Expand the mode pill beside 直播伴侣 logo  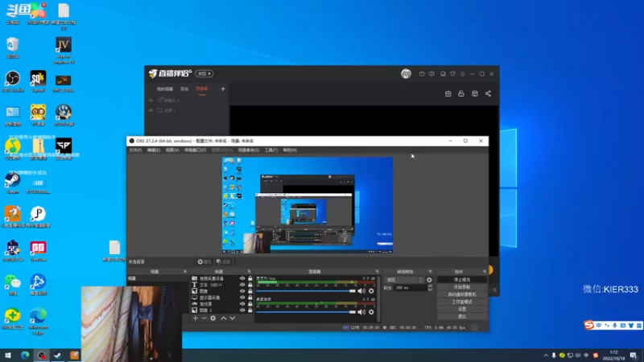204,74
